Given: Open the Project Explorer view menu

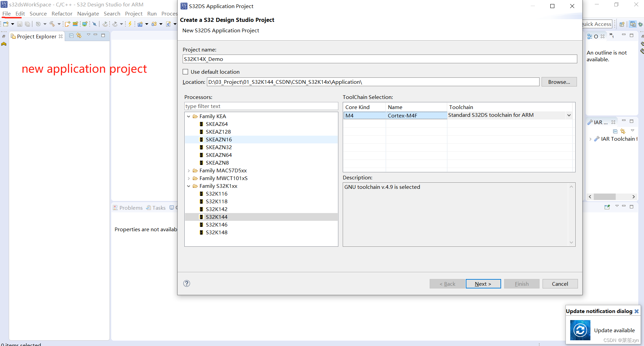Looking at the screenshot, I should coord(88,35).
